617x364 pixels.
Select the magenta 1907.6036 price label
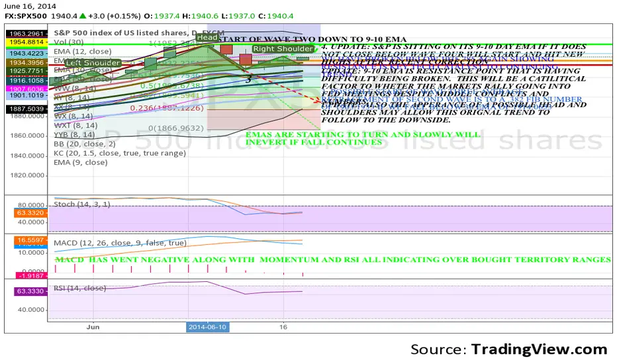tap(26, 89)
